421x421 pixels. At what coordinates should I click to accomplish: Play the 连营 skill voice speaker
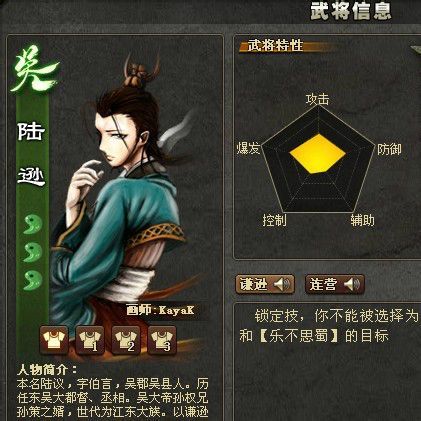pyautogui.click(x=353, y=284)
